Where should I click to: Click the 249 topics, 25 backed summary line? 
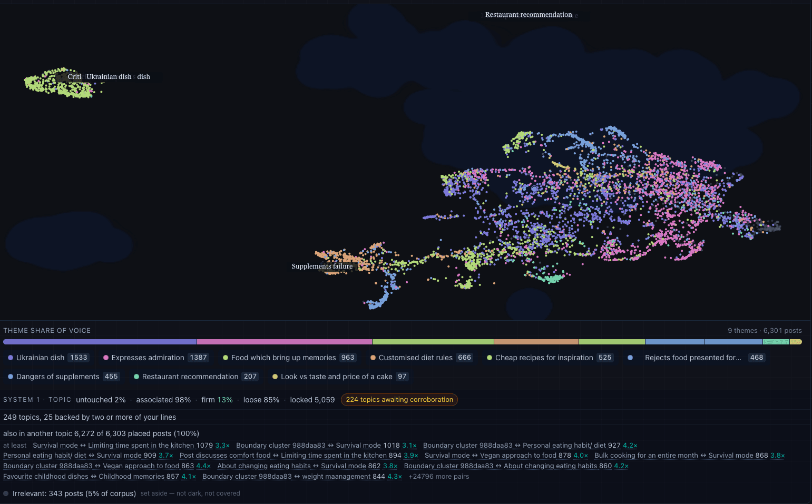(90, 417)
